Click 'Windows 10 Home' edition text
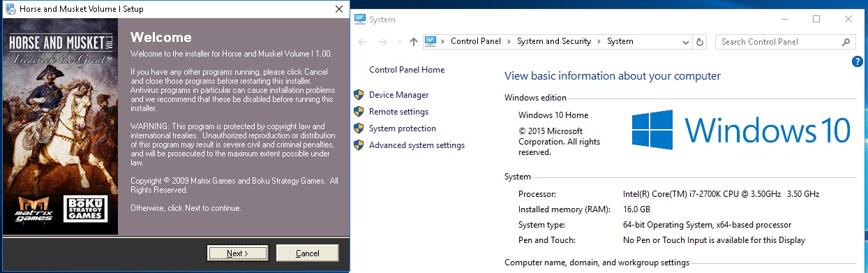Viewport: 868px width, 273px height. tap(553, 115)
